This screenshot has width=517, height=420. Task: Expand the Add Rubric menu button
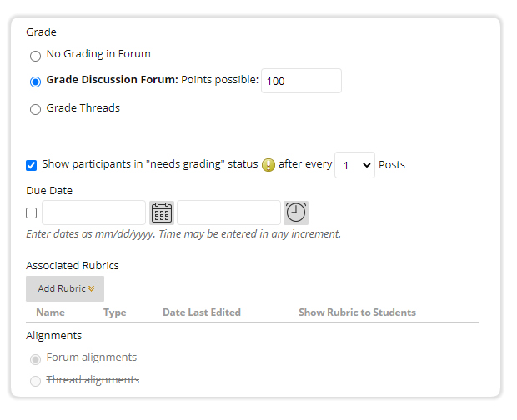65,288
